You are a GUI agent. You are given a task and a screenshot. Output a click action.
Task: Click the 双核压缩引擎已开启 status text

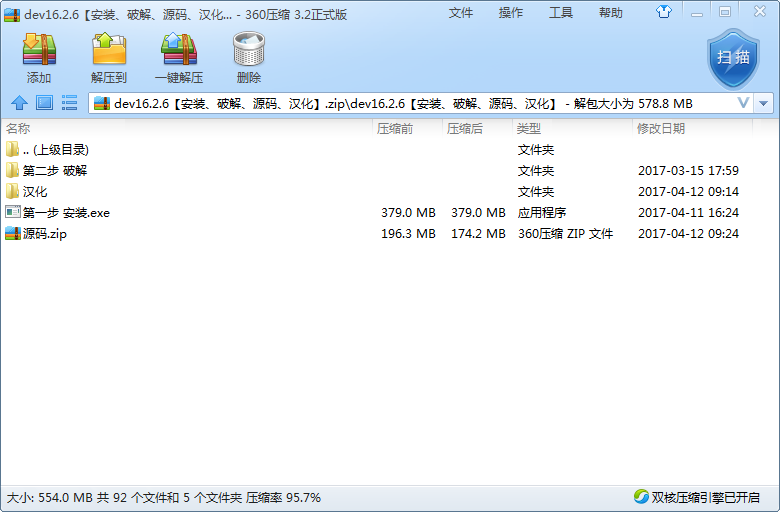[705, 497]
